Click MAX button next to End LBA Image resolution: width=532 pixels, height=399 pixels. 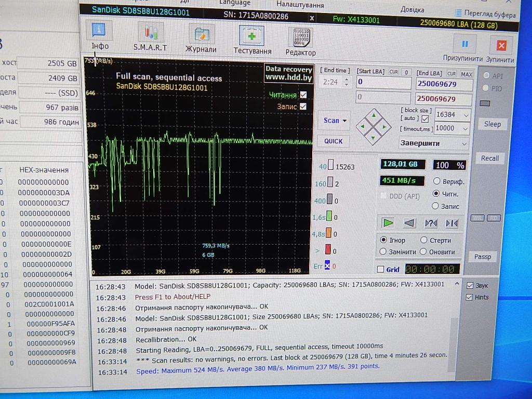pos(467,74)
